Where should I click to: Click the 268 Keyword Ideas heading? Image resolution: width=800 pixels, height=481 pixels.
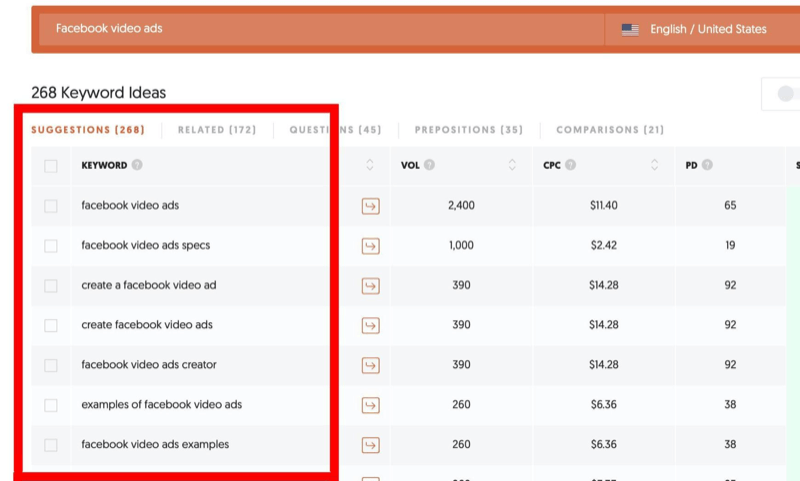(98, 93)
